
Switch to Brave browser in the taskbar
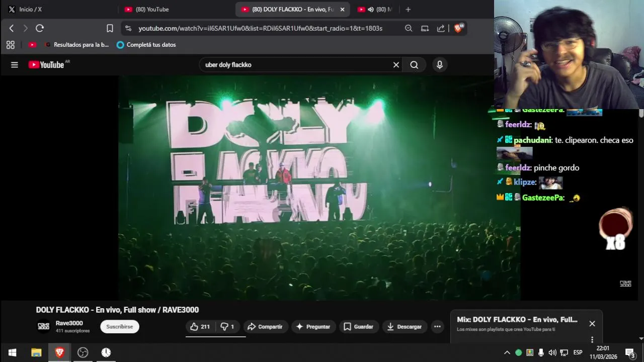pos(59,352)
